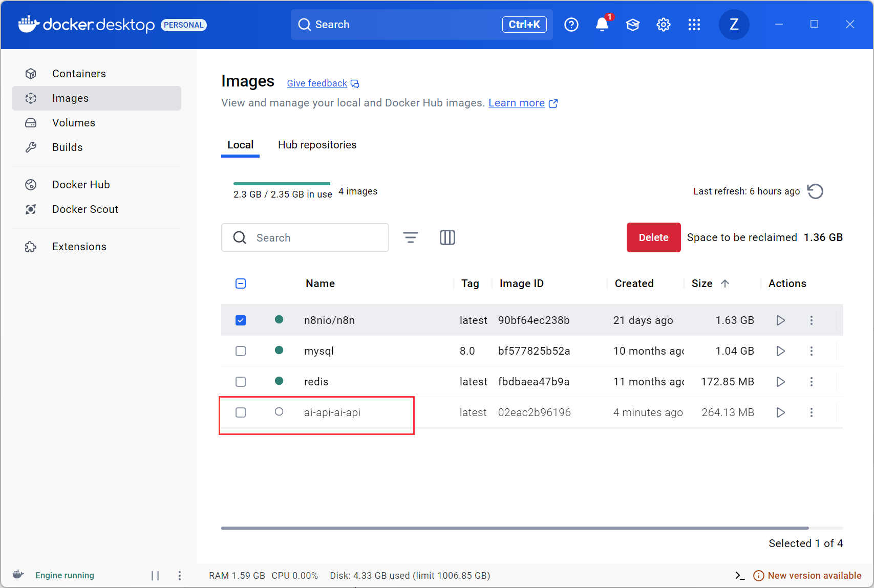Image resolution: width=874 pixels, height=588 pixels.
Task: Open the Give feedback link
Action: coord(323,83)
